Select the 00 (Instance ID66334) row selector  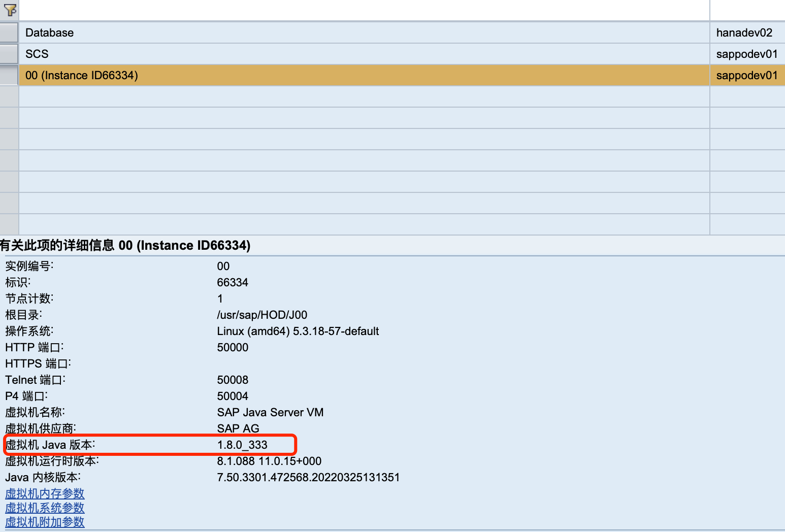(x=9, y=75)
